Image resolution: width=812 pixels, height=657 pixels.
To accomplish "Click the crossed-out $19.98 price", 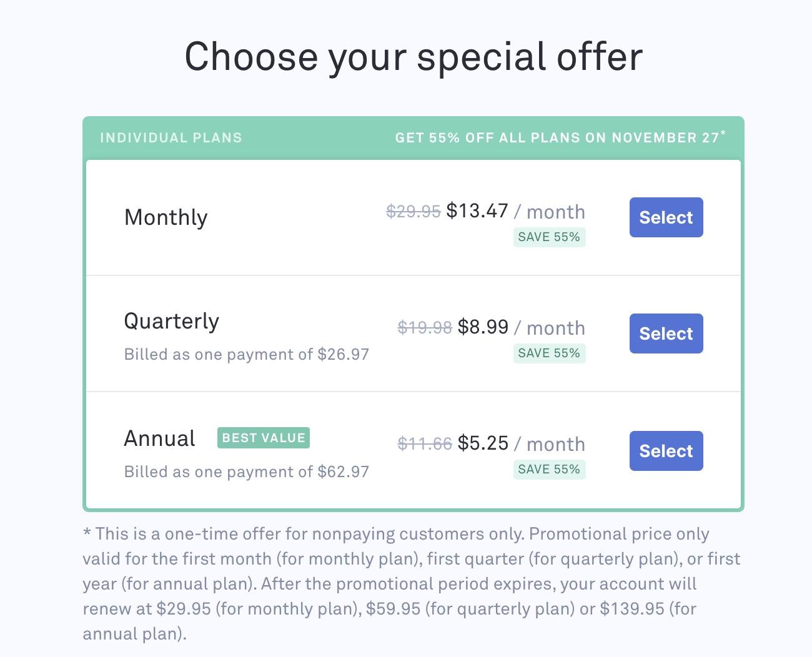I will pyautogui.click(x=425, y=328).
